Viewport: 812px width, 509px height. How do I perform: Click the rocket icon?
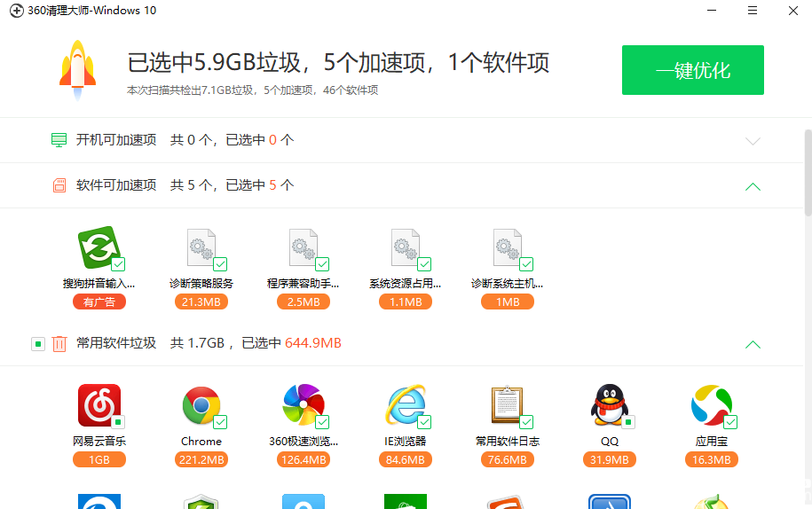78,70
